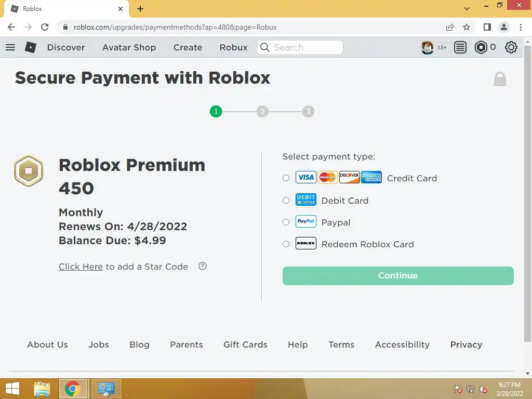Screen dimensions: 532x399
Task: Click the search magnifier icon
Action: (x=265, y=47)
